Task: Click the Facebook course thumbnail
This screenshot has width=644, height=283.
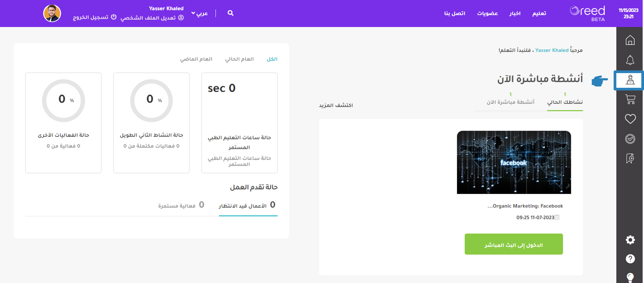Action: tap(514, 162)
